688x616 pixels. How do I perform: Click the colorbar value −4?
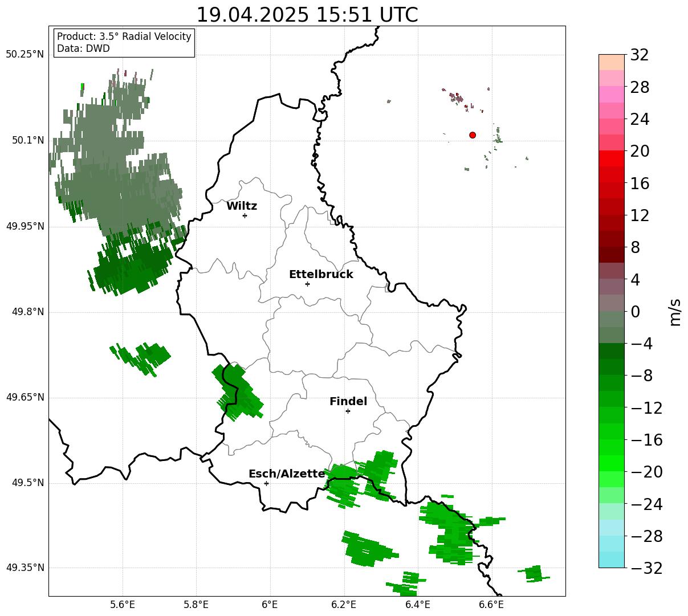tap(642, 344)
